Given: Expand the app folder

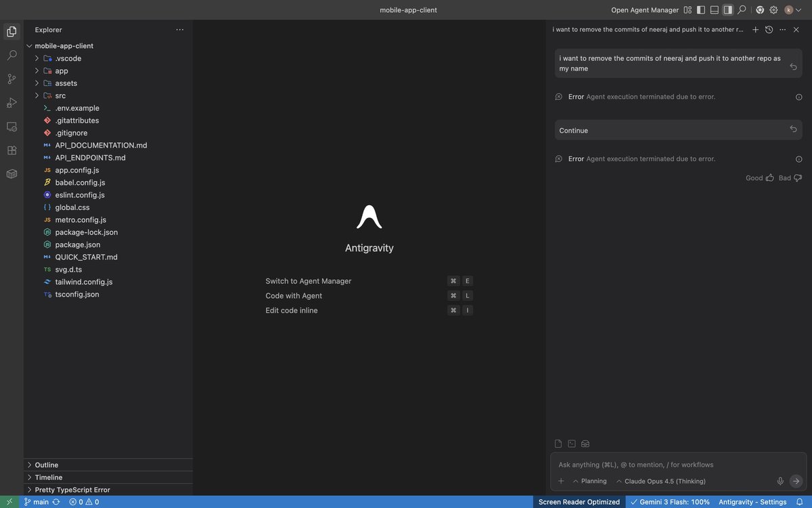Looking at the screenshot, I should tap(108, 70).
